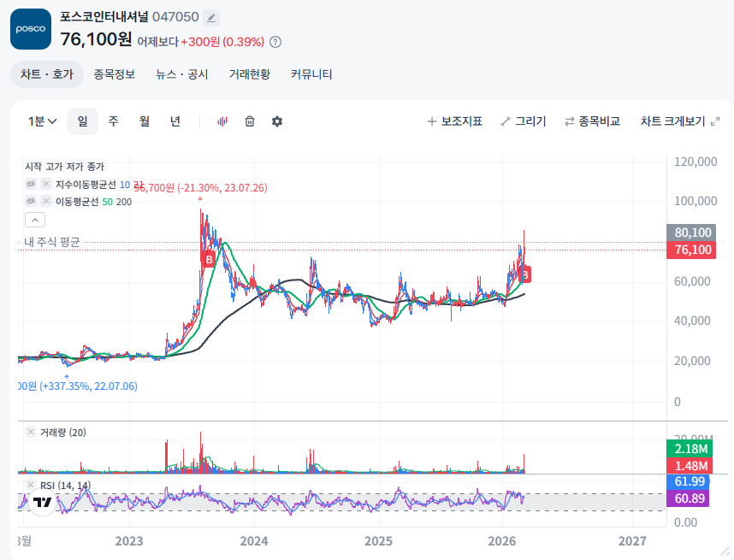Click the candlestick chart type icon
The image size is (734, 560).
tap(222, 121)
